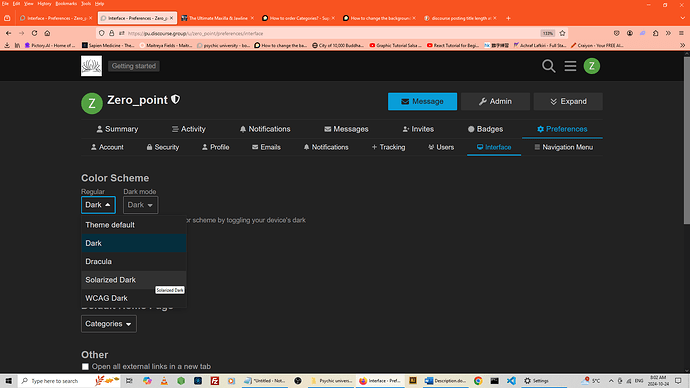The height and width of the screenshot is (388, 690).
Task: Open the Dark mode color scheme dropdown
Action: 140,205
